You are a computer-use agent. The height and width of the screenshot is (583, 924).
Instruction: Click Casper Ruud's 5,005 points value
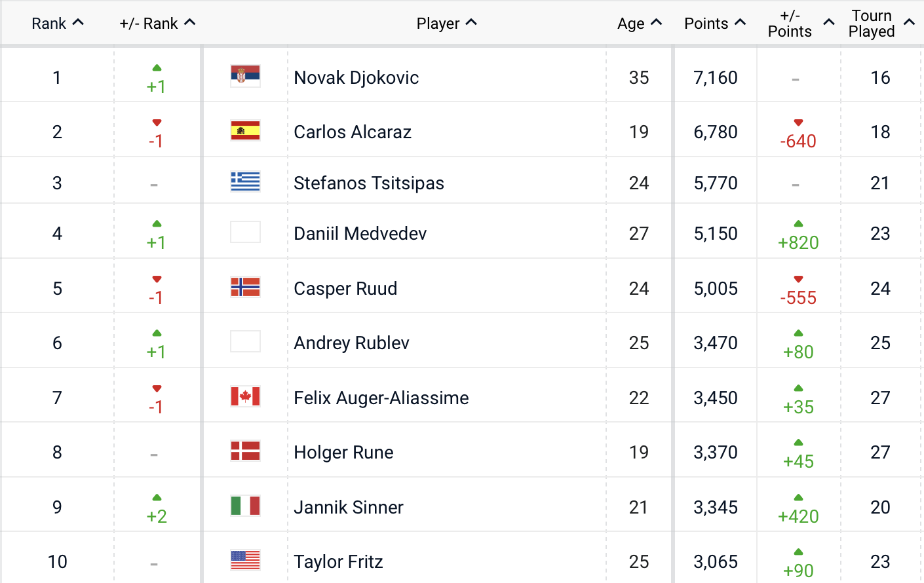pyautogui.click(x=715, y=289)
